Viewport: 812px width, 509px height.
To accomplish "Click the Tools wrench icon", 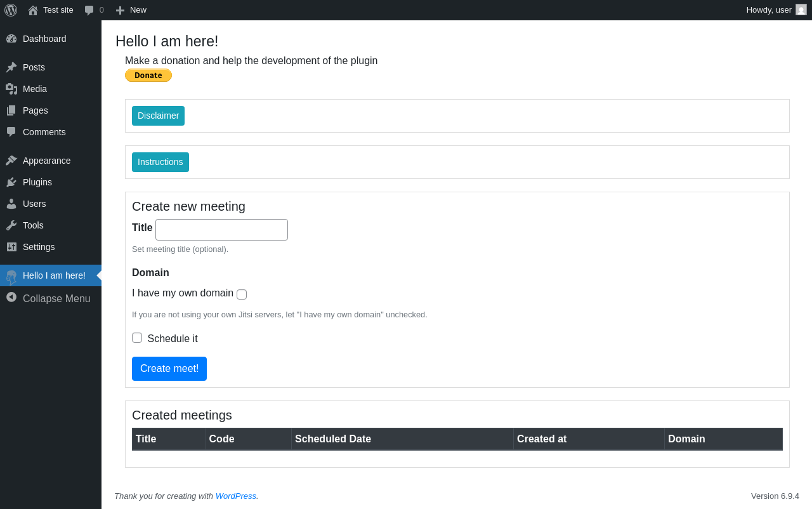I will [x=11, y=225].
